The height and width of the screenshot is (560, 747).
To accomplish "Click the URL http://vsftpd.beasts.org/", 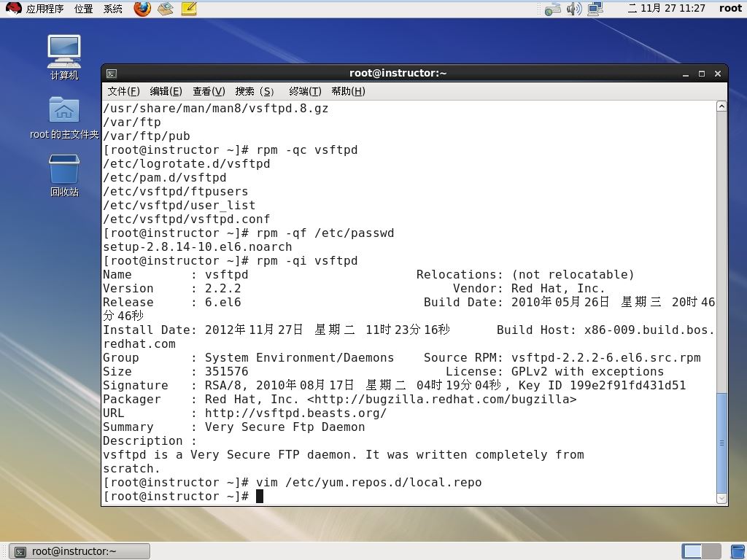I will coord(296,413).
